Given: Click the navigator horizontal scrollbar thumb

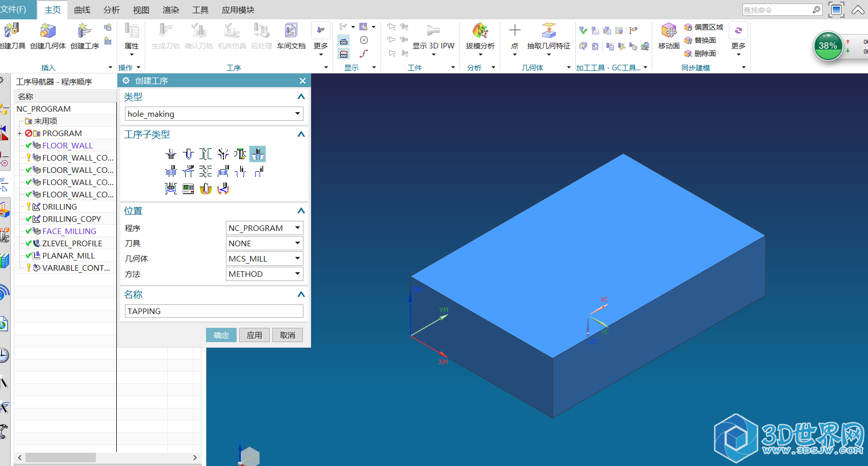Looking at the screenshot, I should 61,457.
